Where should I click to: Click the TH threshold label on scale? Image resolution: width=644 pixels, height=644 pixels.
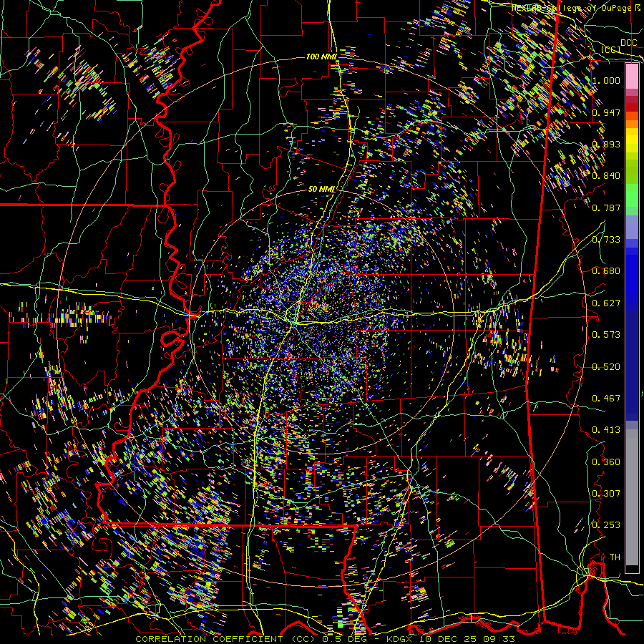pyautogui.click(x=615, y=557)
